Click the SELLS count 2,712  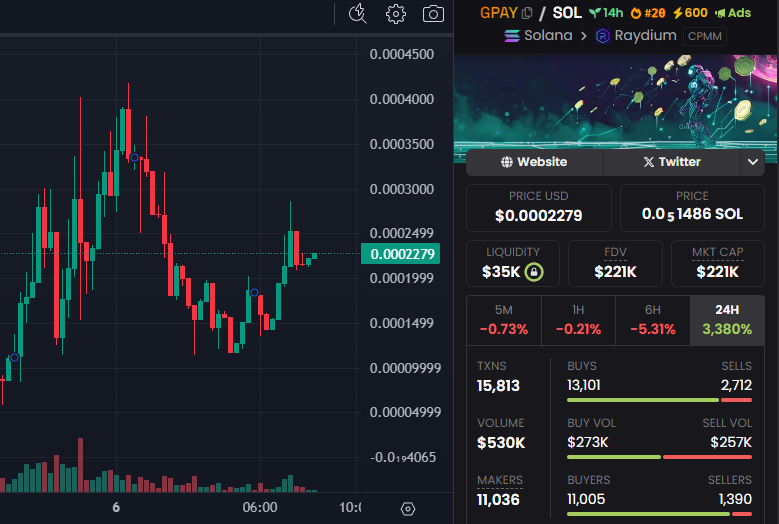pyautogui.click(x=736, y=385)
